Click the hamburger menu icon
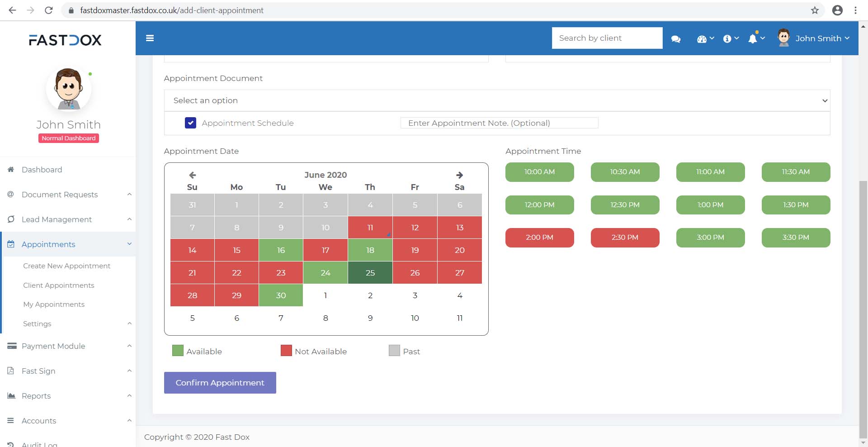The width and height of the screenshot is (868, 447). (150, 38)
